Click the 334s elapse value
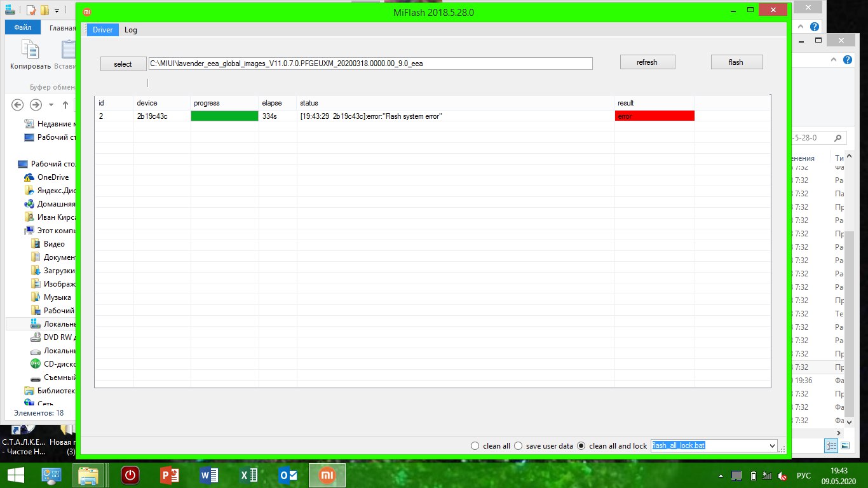This screenshot has height=488, width=868. tap(269, 116)
